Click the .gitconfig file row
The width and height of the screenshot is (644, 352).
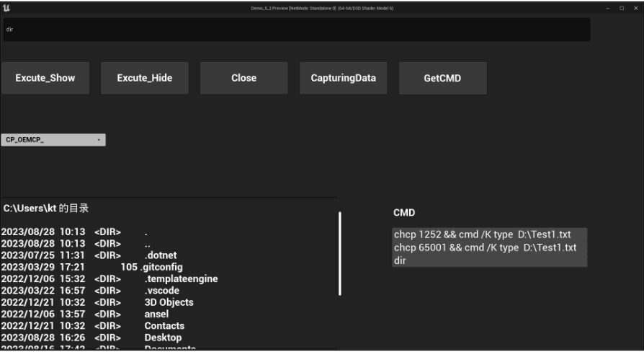point(92,268)
